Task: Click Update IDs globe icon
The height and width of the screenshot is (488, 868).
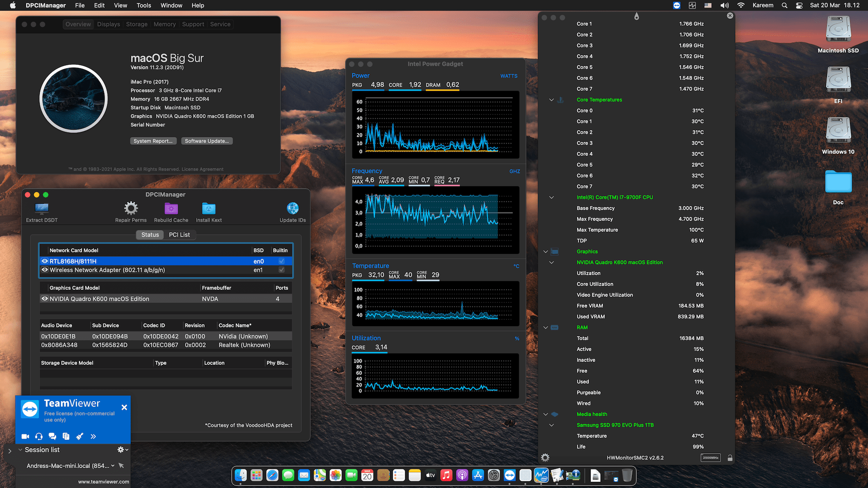Action: 292,208
